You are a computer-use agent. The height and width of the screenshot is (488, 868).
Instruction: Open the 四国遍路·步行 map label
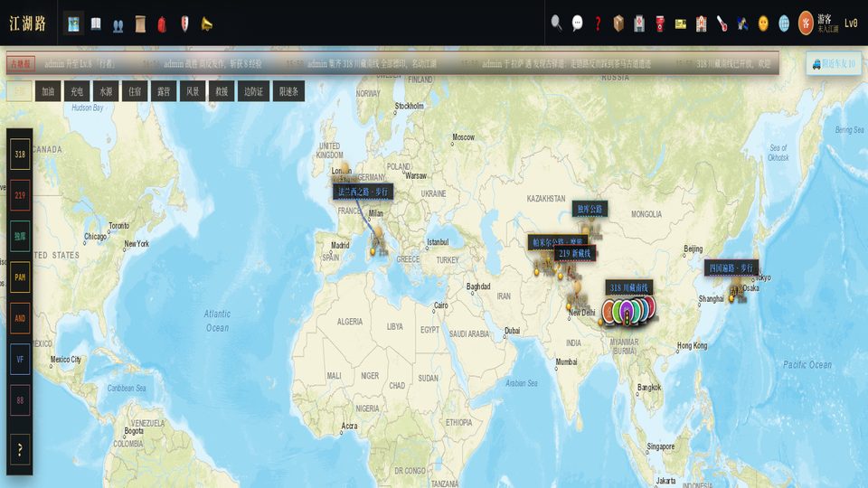point(731,267)
